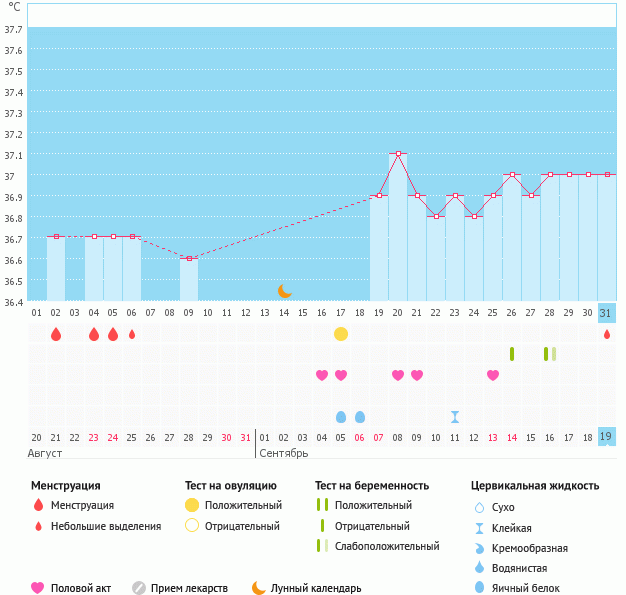The height and width of the screenshot is (595, 626).
Task: Click the 'Сухо' cervical fluid legend icon
Action: click(x=480, y=507)
